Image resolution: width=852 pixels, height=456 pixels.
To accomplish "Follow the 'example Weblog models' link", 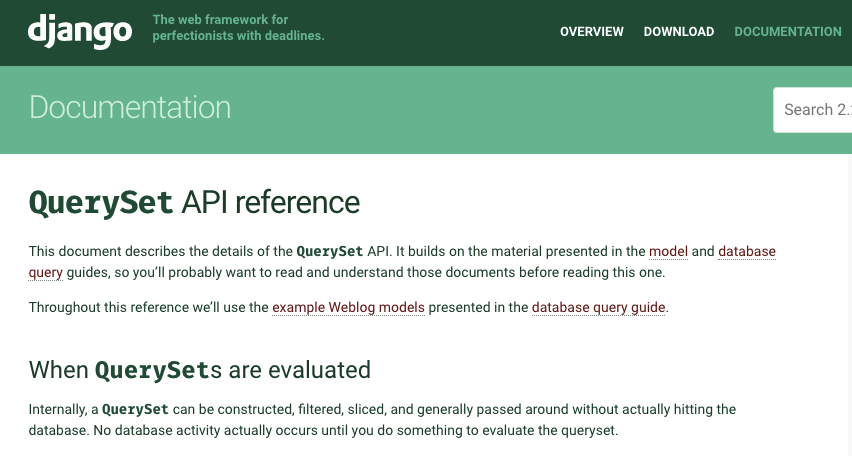I will 348,308.
